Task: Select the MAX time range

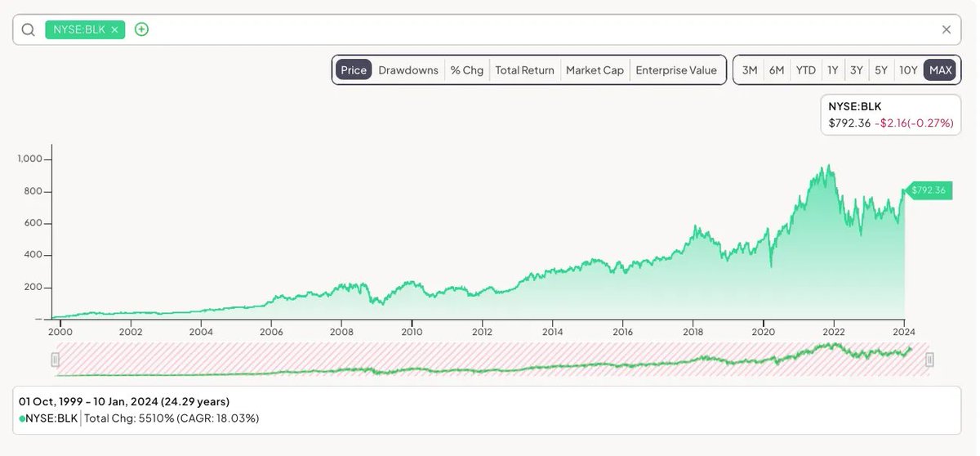Action: point(941,70)
